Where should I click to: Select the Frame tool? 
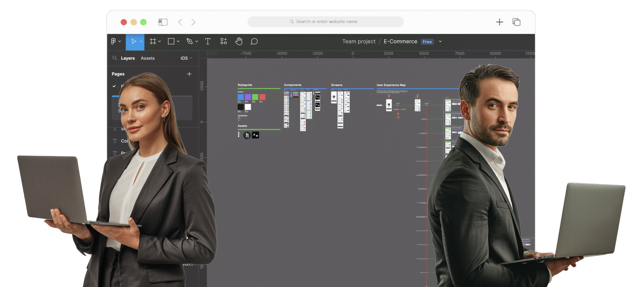(153, 41)
